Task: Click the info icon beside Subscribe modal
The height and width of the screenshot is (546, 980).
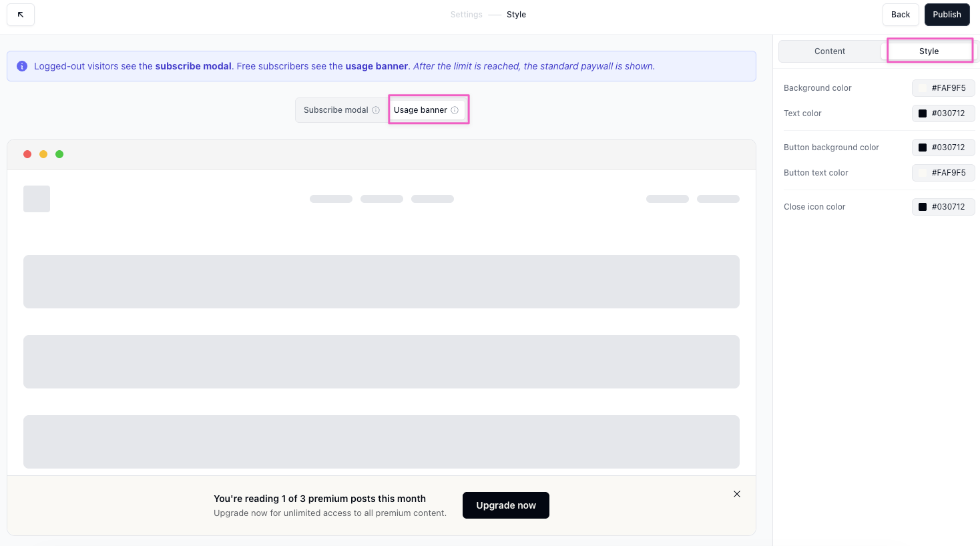Action: click(376, 110)
